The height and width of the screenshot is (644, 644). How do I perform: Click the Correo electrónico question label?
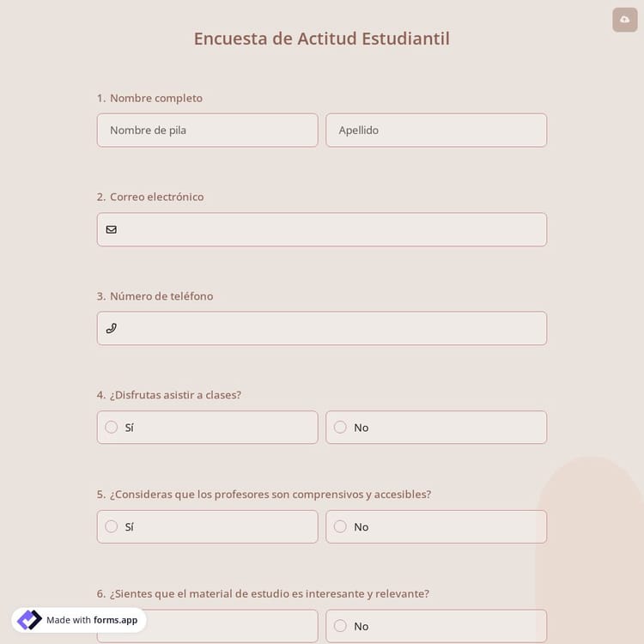156,197
